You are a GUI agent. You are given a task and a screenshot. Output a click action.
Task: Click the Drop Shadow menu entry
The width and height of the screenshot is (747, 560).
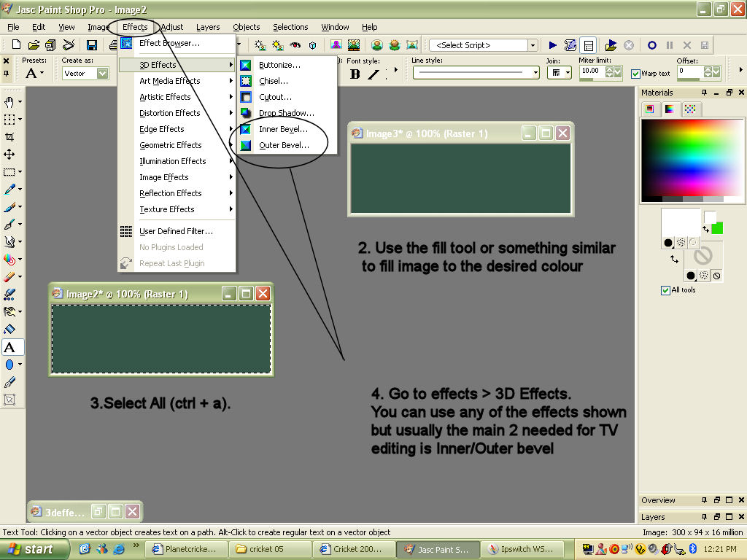pyautogui.click(x=286, y=113)
